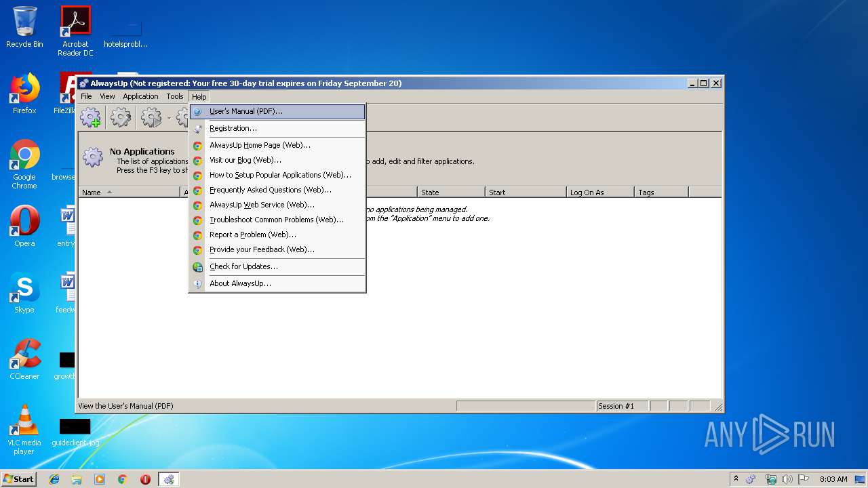
Task: Launch Firefox from the desktop
Action: point(24,94)
